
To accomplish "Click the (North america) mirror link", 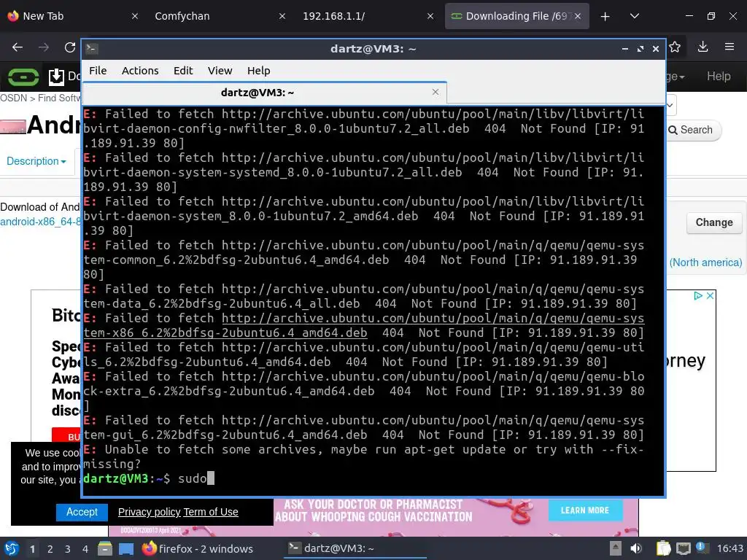I will click(705, 262).
